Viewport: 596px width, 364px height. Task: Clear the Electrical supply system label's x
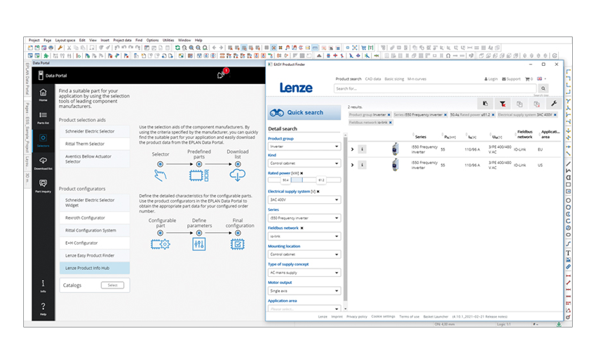point(318,191)
